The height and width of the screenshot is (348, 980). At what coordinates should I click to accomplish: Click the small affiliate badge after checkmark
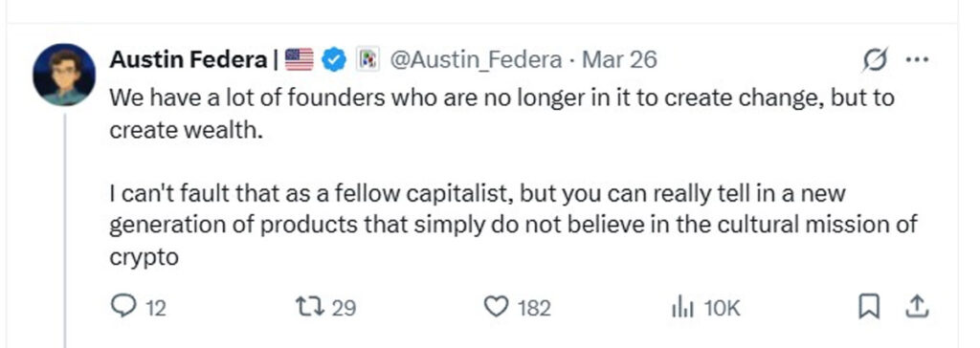368,60
